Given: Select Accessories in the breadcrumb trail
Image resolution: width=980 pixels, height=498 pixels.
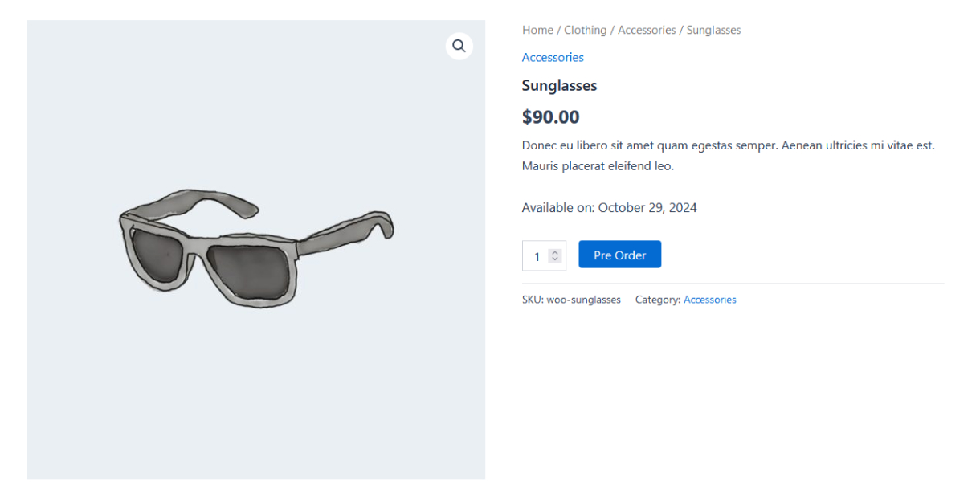Looking at the screenshot, I should click(647, 30).
